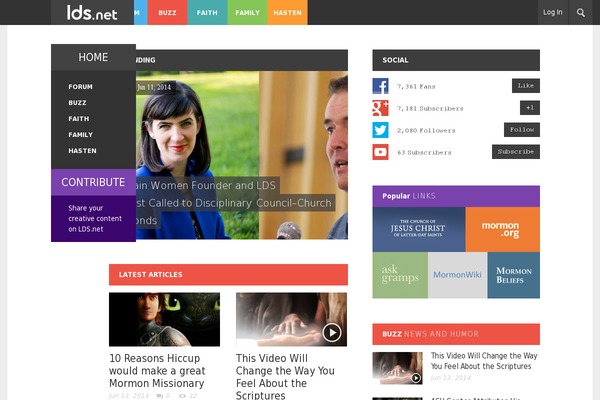Click the CONTRIBUTE menu heading
This screenshot has width=600, height=400.
coord(93,182)
